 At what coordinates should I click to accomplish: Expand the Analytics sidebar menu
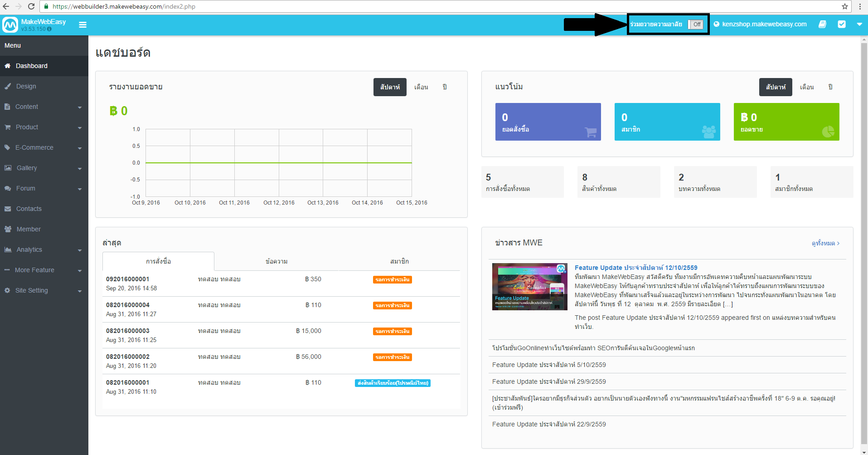click(44, 250)
